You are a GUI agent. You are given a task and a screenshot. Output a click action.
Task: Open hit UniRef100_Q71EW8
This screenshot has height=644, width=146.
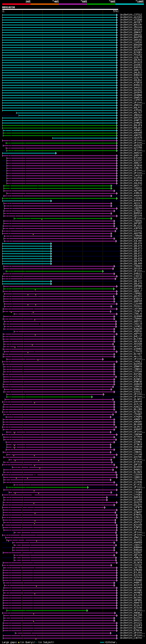coord(131,20)
